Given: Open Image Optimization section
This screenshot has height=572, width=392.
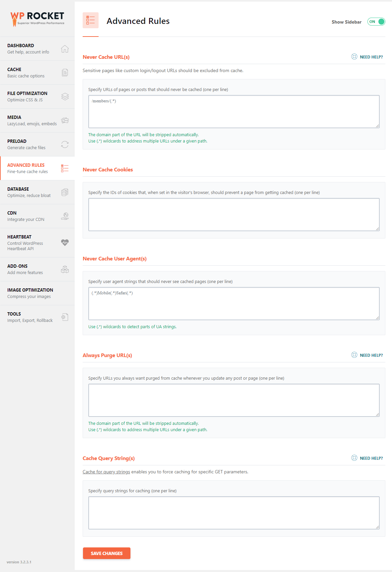Looking at the screenshot, I should [x=37, y=293].
